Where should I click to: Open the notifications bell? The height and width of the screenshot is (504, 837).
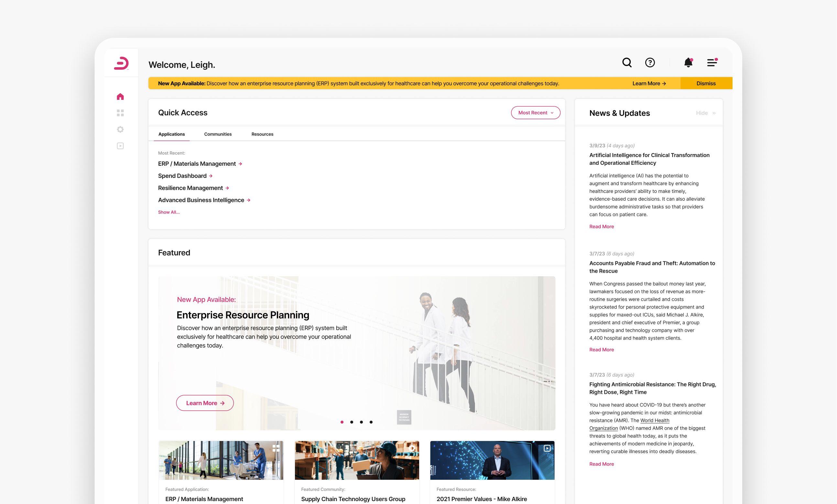click(688, 62)
